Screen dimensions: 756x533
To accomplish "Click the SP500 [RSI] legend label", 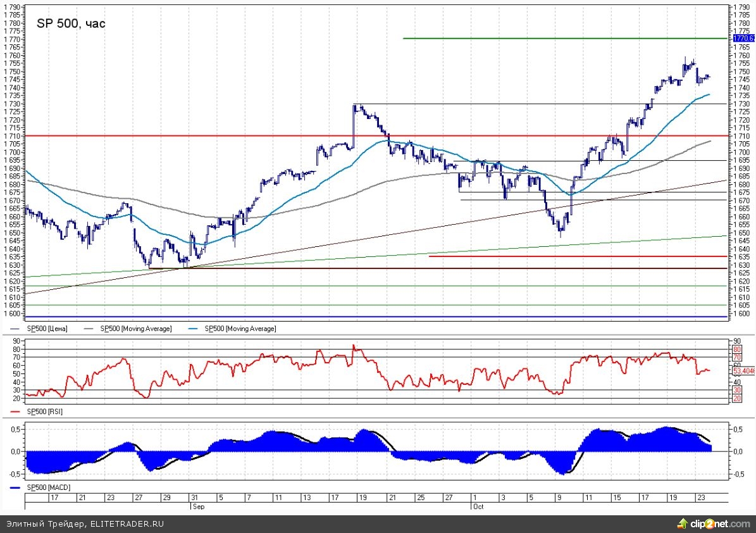I will (44, 411).
